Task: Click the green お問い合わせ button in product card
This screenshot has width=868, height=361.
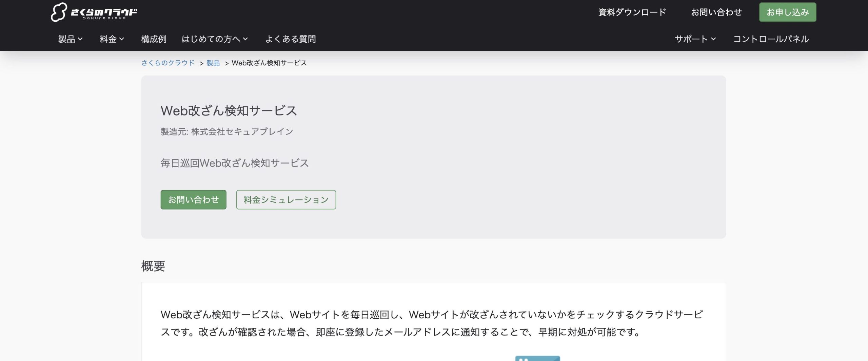Action: point(193,200)
